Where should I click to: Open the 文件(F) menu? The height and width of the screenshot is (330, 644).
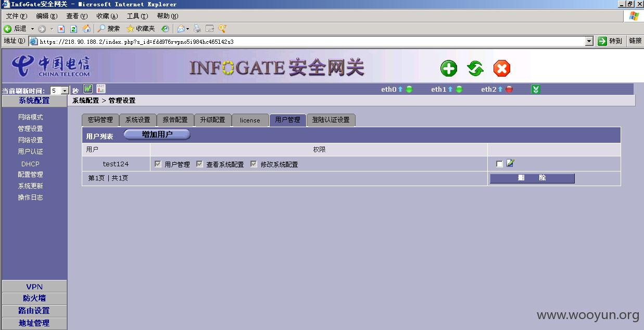[x=16, y=16]
